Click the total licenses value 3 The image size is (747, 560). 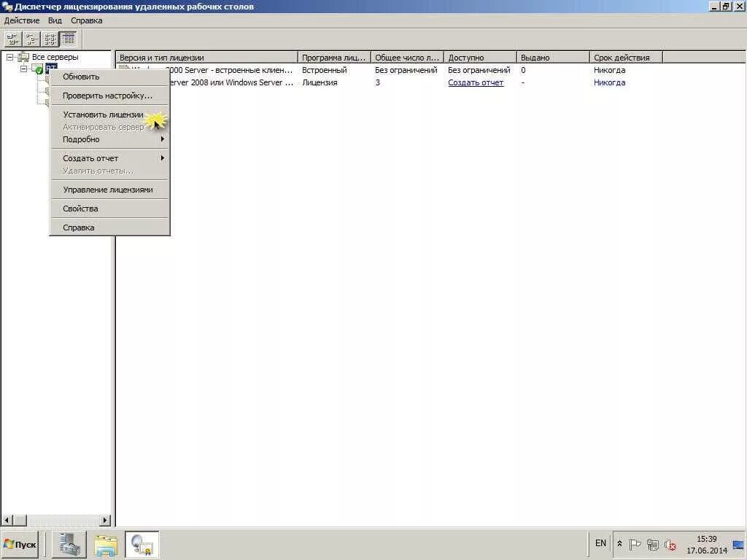(378, 82)
